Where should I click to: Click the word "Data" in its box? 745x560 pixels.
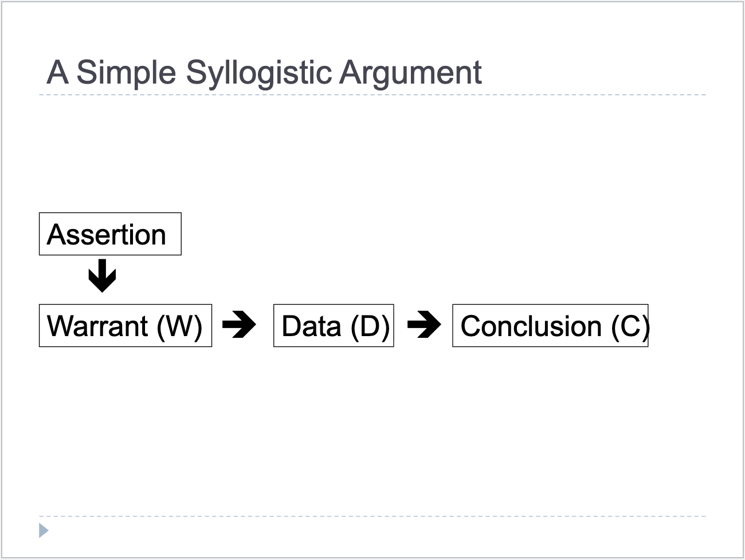(x=311, y=326)
